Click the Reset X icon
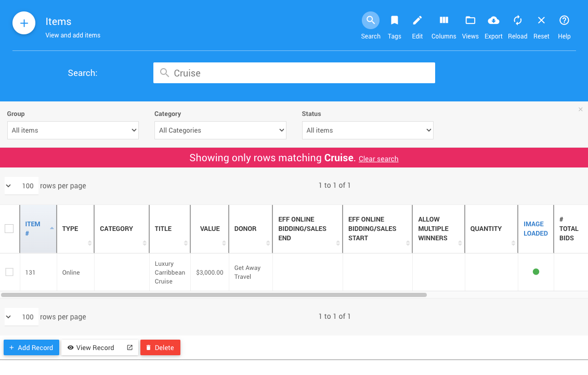 point(541,21)
